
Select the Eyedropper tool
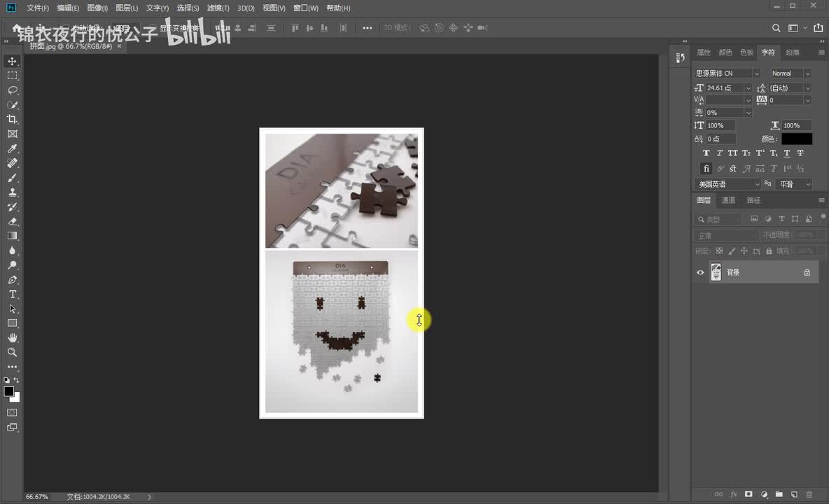pyautogui.click(x=12, y=148)
